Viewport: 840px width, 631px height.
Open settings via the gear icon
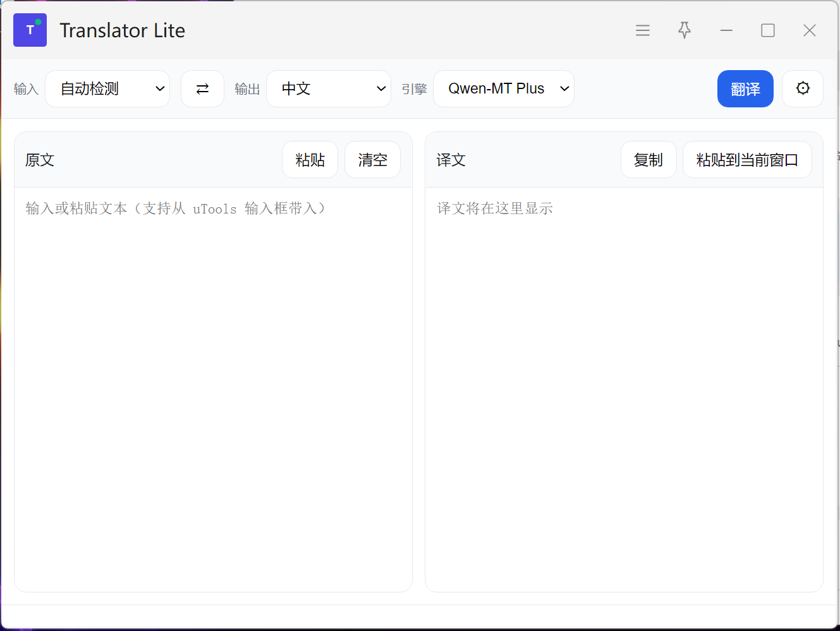click(802, 89)
